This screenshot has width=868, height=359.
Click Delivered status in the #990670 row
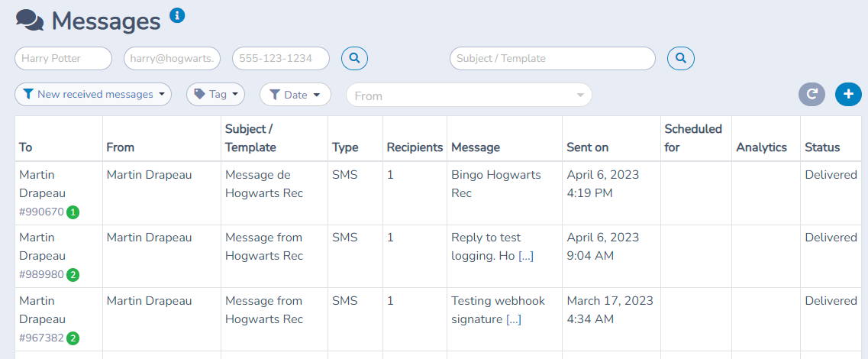[831, 175]
